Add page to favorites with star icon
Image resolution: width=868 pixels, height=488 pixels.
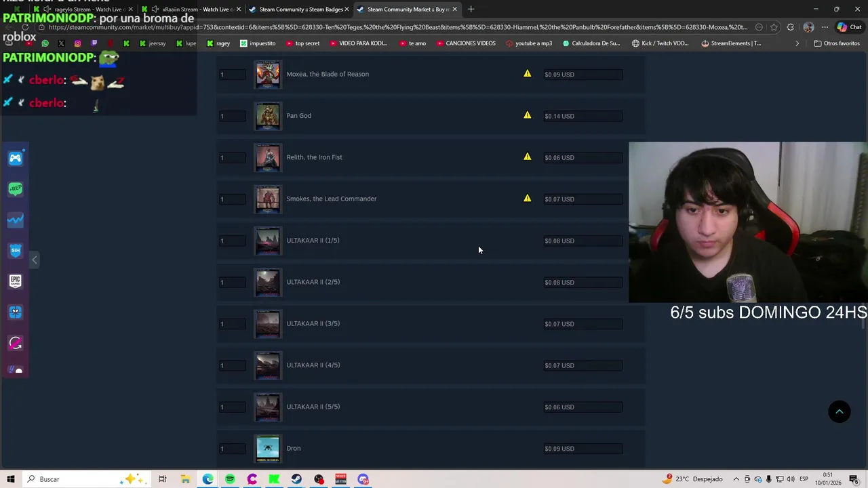click(x=774, y=27)
